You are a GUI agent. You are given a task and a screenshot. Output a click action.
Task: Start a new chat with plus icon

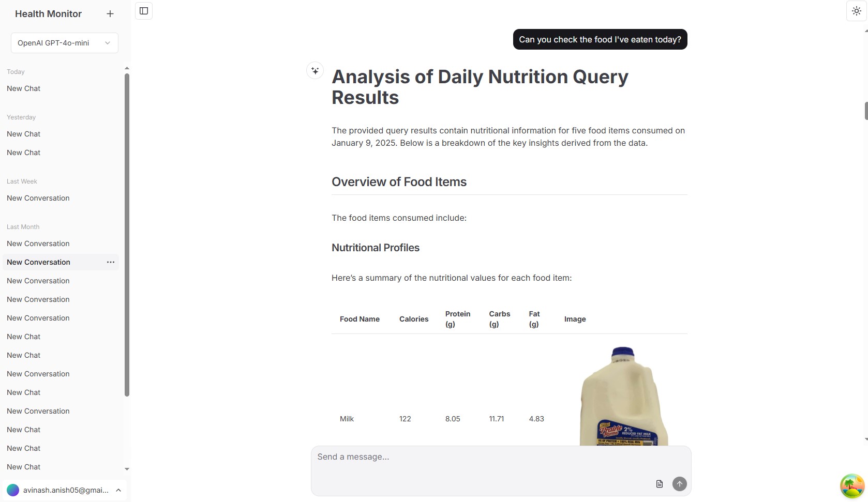(110, 14)
